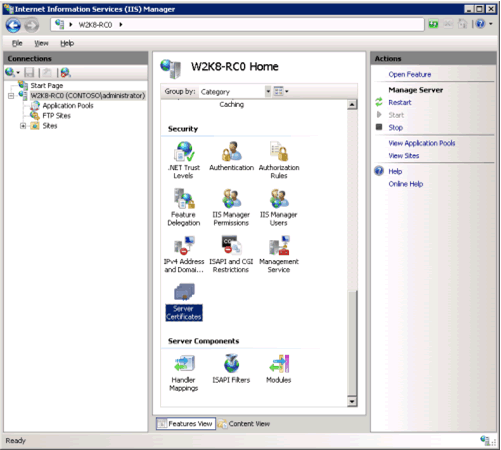501x450 pixels.
Task: Click the Forward navigation arrow
Action: 32,25
